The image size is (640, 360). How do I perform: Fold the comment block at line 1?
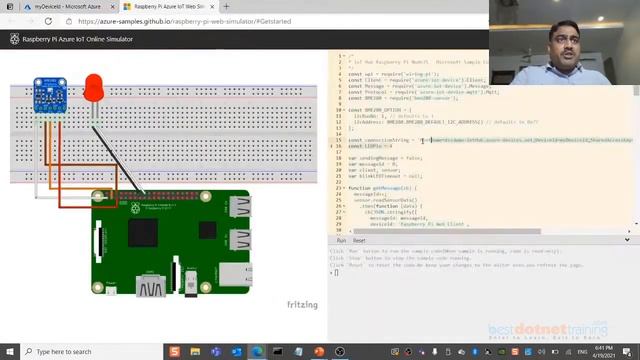344,56
